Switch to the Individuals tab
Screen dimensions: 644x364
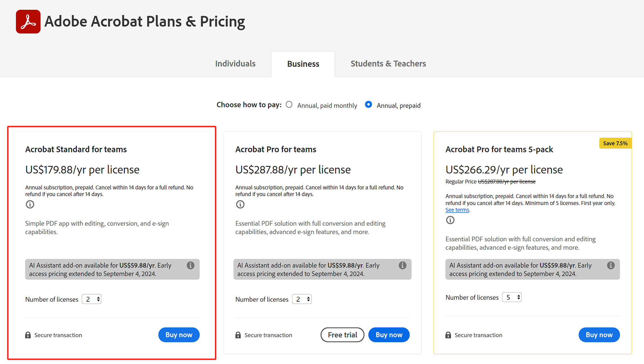(235, 64)
